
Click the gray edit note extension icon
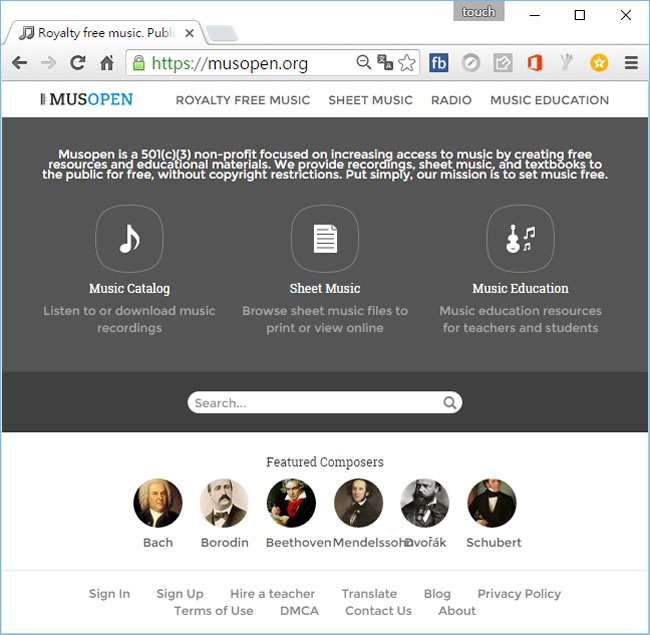coord(503,63)
